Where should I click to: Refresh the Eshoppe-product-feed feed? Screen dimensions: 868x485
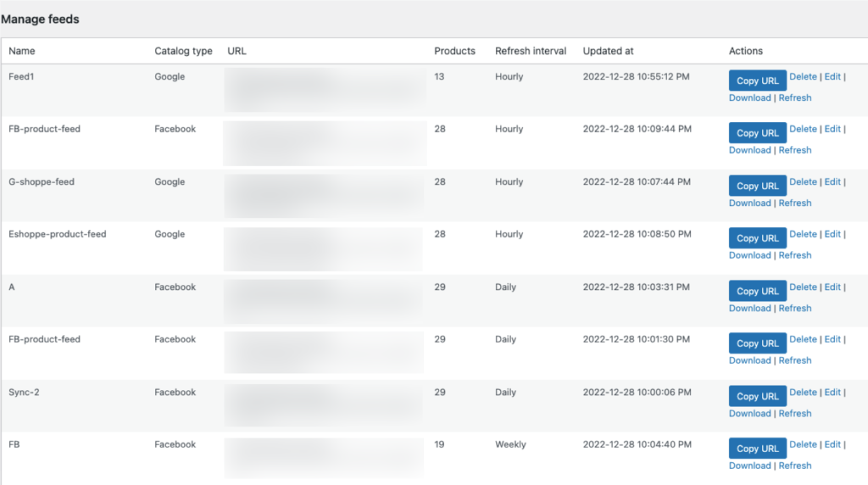coord(795,255)
